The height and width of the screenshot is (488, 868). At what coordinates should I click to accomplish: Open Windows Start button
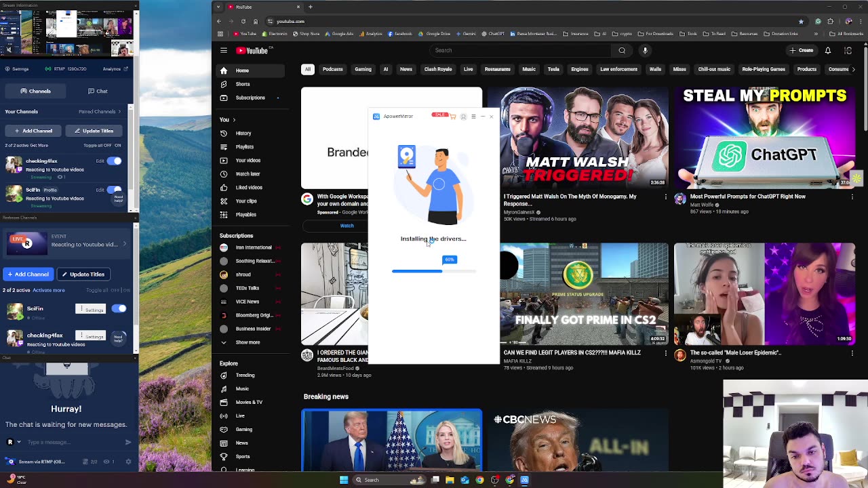click(344, 480)
